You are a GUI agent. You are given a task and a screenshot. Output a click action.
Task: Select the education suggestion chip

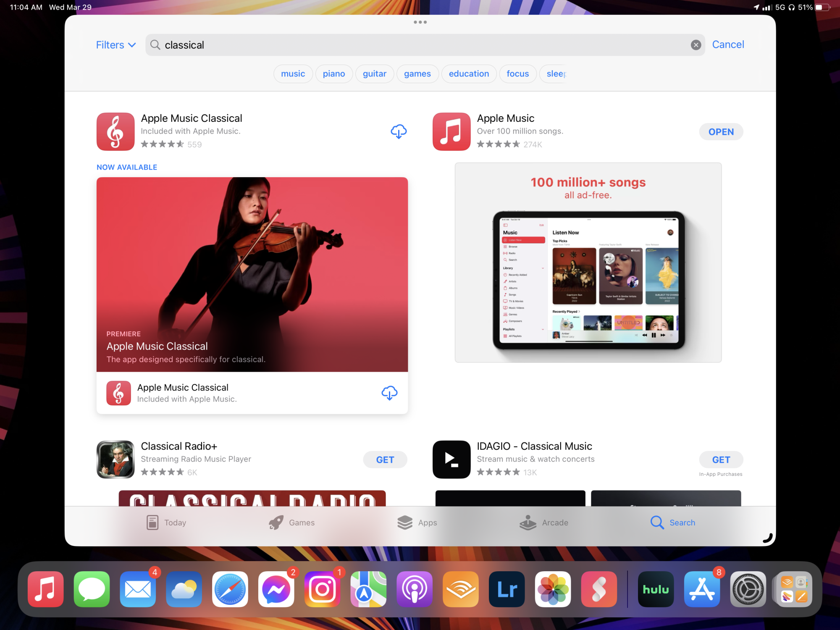[x=469, y=74]
